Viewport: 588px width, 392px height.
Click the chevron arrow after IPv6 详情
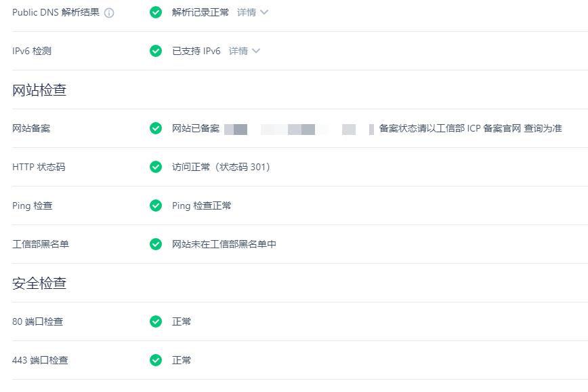(256, 51)
